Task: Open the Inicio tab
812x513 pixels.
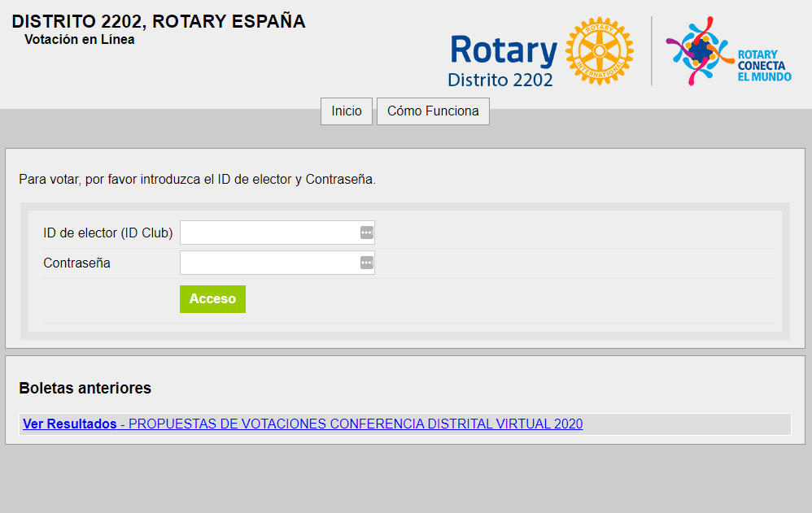Action: click(x=347, y=111)
